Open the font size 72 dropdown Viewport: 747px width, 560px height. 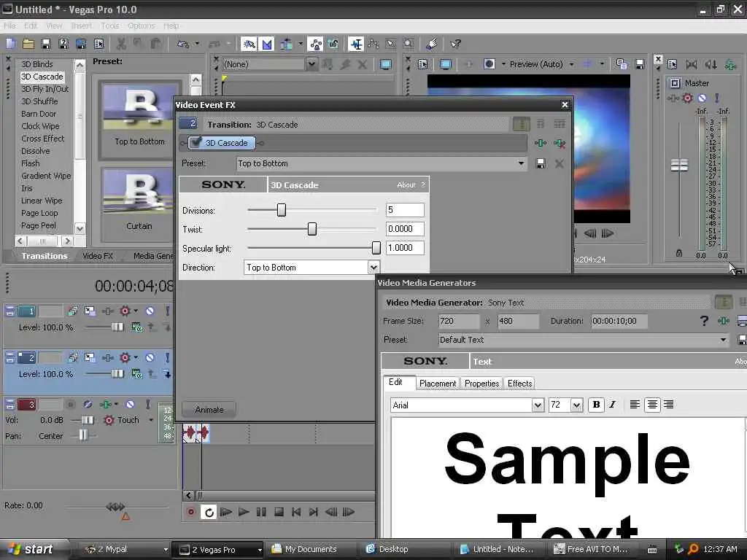(576, 405)
